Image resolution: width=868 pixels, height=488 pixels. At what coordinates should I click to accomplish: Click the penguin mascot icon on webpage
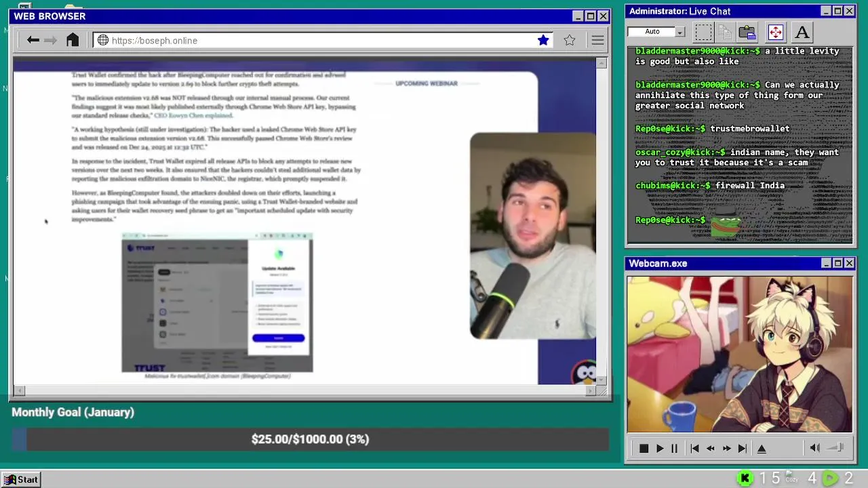tap(583, 373)
